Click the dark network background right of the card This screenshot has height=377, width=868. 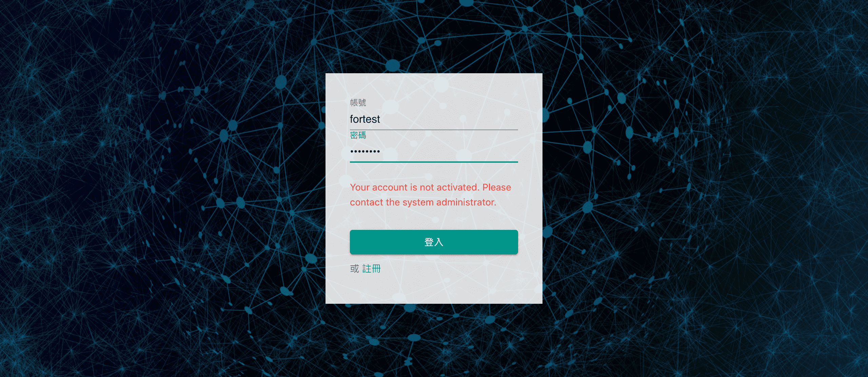pos(705,188)
